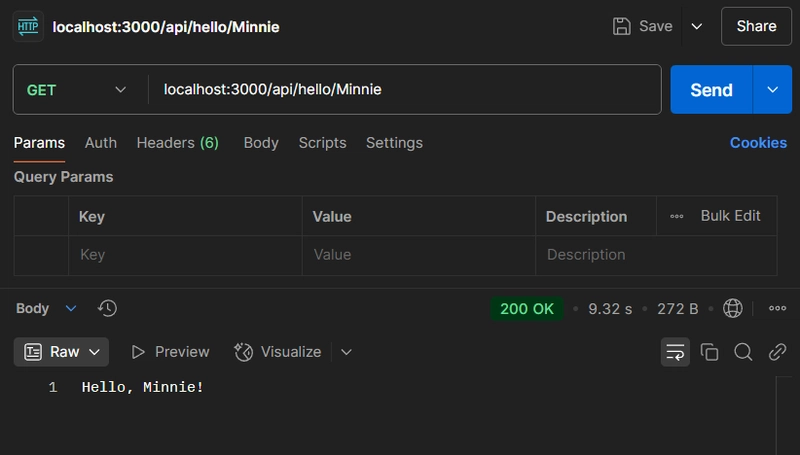Expand Raw format selector

[x=61, y=352]
